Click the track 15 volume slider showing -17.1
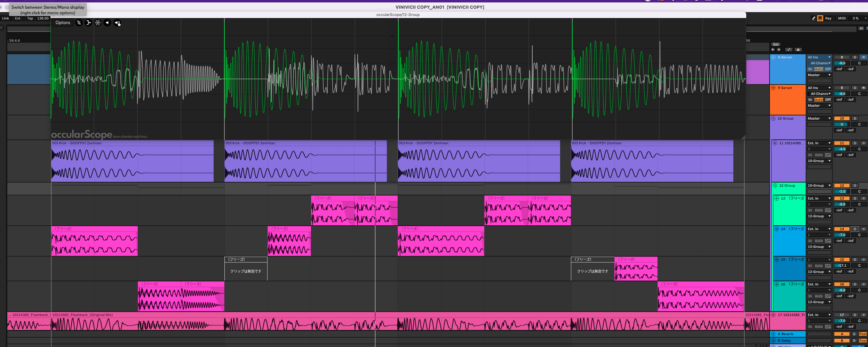Screen dimensions: 868x347 [x=842, y=266]
